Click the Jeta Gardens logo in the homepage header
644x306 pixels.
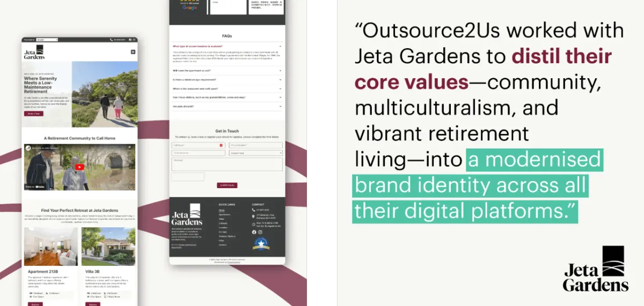34,53
